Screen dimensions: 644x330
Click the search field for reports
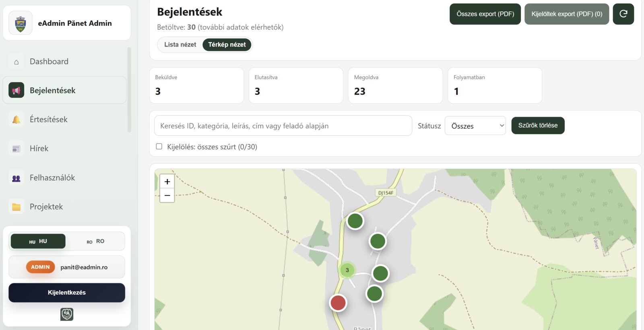tap(283, 126)
